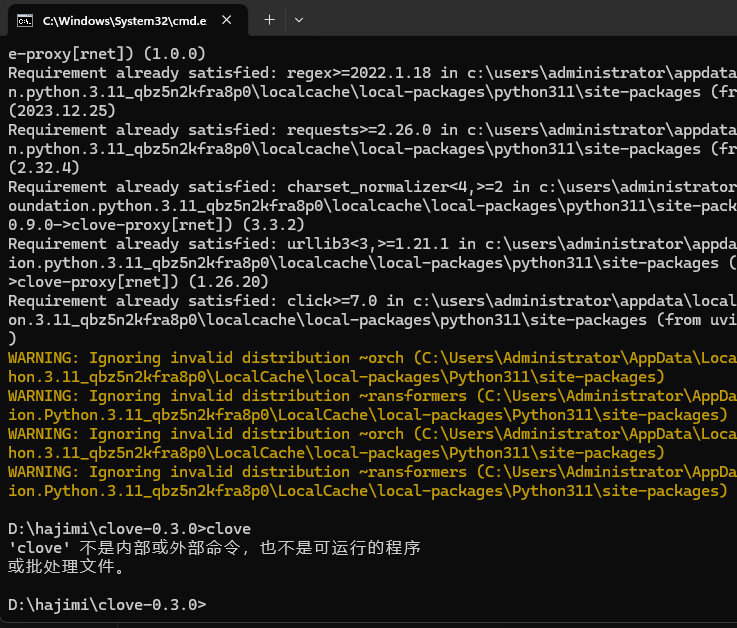Select the C:\Windows\System32\cmd.exe tab title

pos(118,20)
